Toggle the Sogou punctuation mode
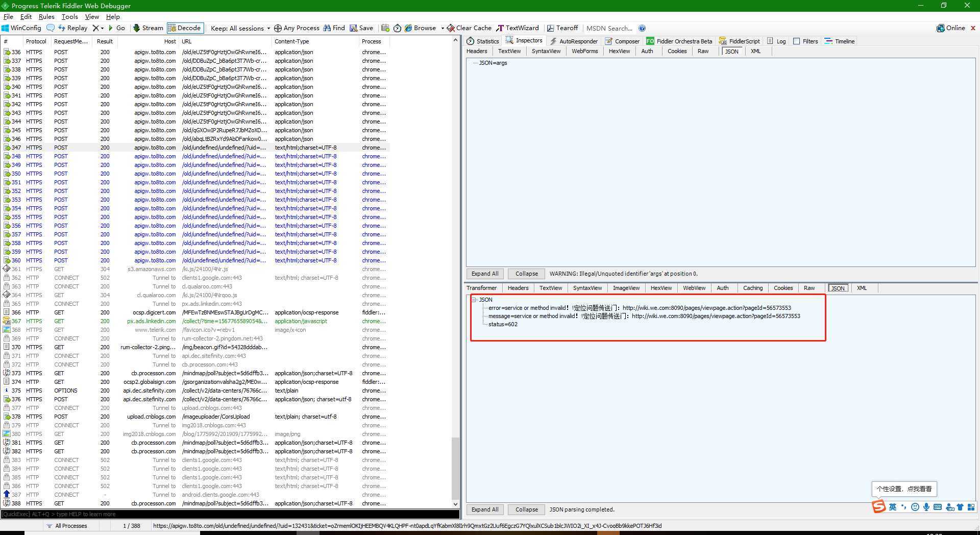 coord(903,507)
